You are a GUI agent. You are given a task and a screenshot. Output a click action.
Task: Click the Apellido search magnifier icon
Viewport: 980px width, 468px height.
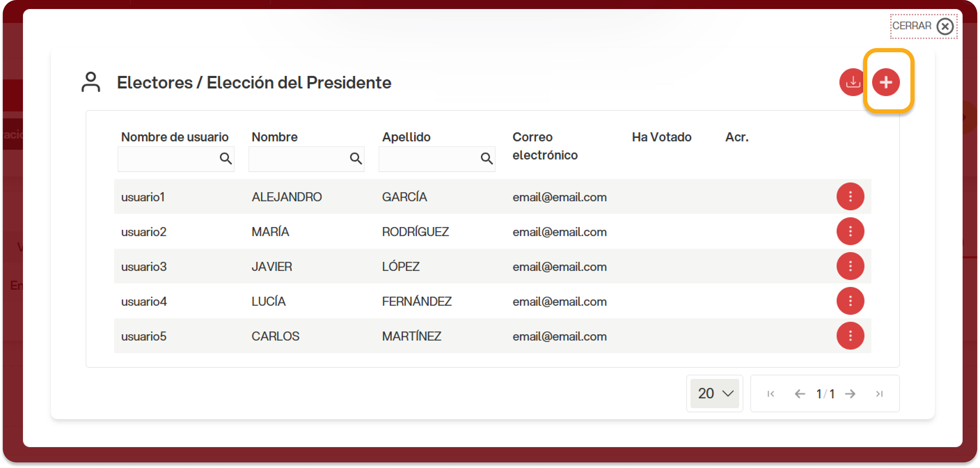pos(486,158)
